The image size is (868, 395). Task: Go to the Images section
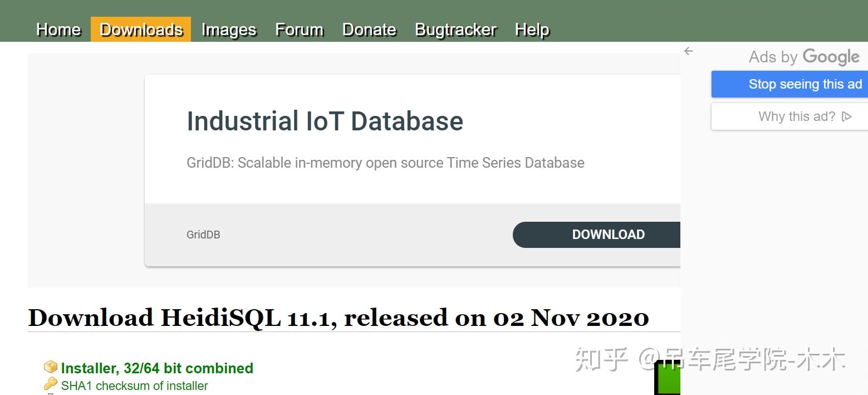(x=229, y=30)
